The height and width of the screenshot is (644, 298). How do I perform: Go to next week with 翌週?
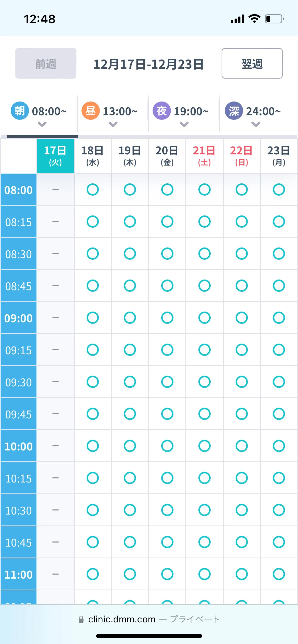pyautogui.click(x=252, y=63)
